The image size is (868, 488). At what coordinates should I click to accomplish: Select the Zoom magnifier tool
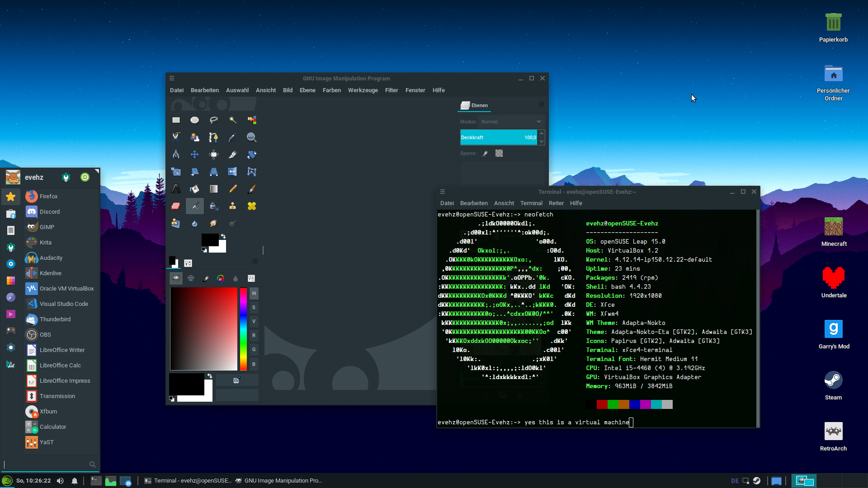(252, 137)
